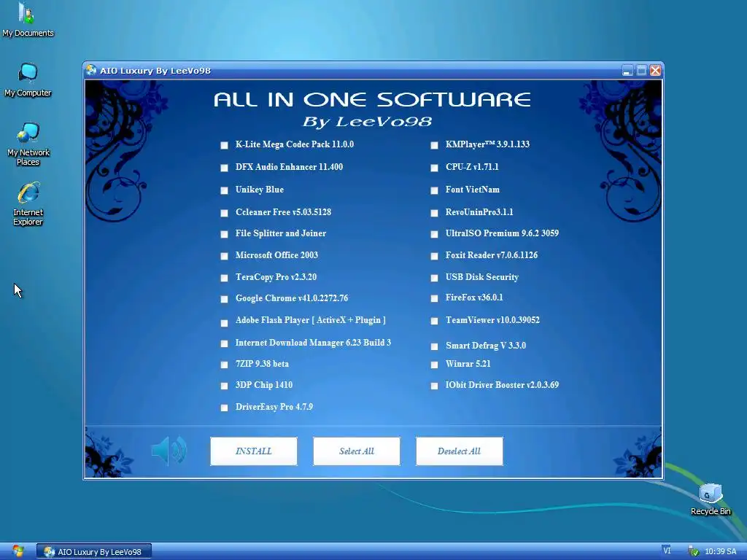The height and width of the screenshot is (560, 747).
Task: Check Internet Download Manager 6.23 Build 3
Action: [x=224, y=343]
